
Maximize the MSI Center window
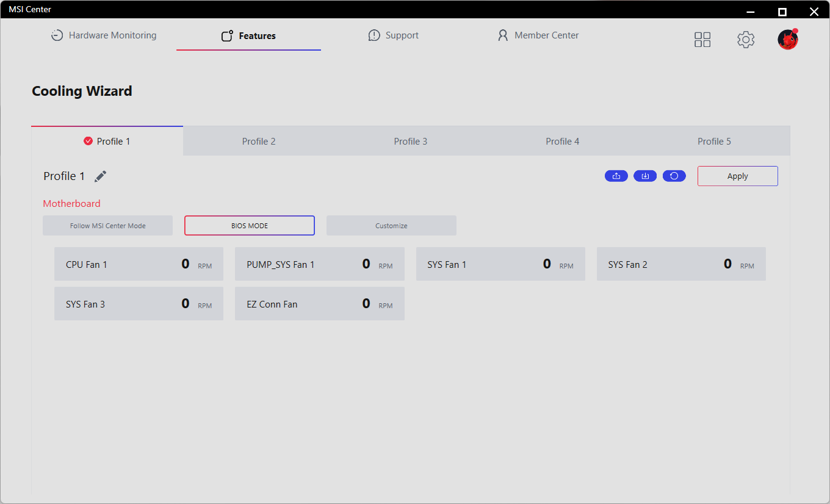[782, 11]
